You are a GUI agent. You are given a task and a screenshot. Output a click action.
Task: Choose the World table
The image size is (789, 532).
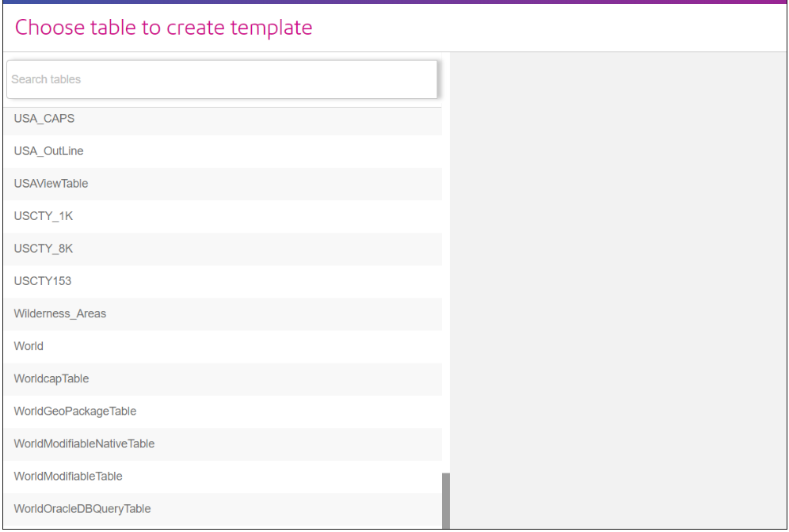tap(29, 346)
